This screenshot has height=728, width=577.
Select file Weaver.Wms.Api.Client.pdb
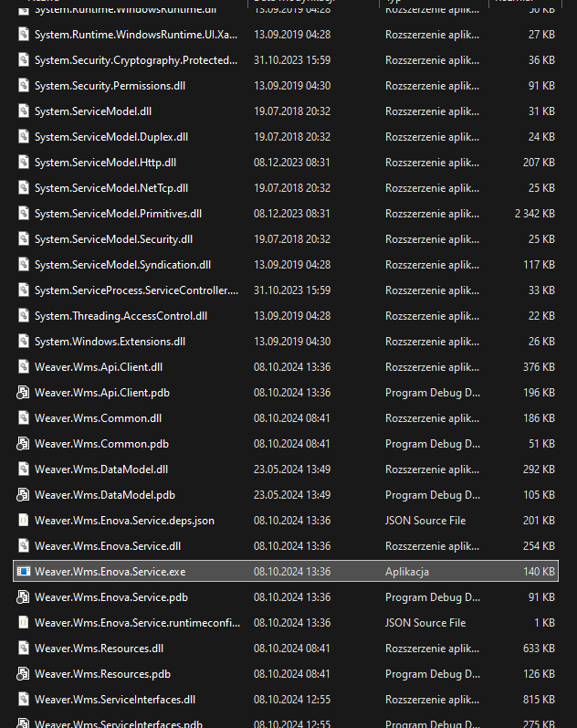point(102,393)
